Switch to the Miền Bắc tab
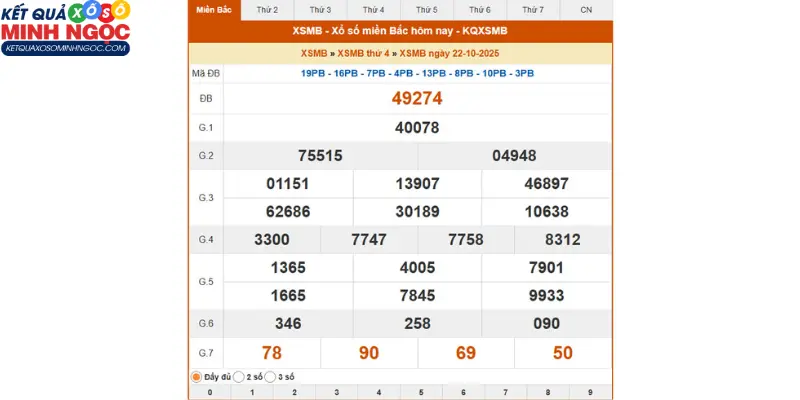This screenshot has height=400, width=800. pyautogui.click(x=214, y=10)
